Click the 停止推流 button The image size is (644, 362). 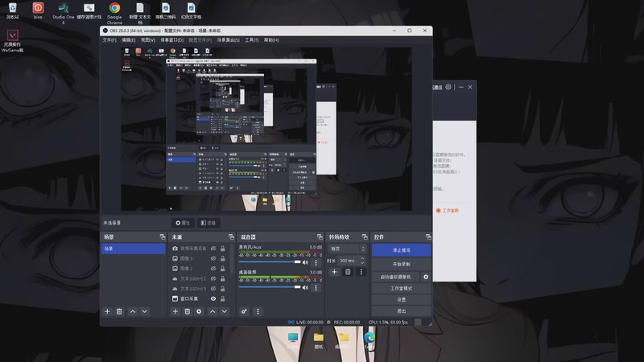coord(401,250)
